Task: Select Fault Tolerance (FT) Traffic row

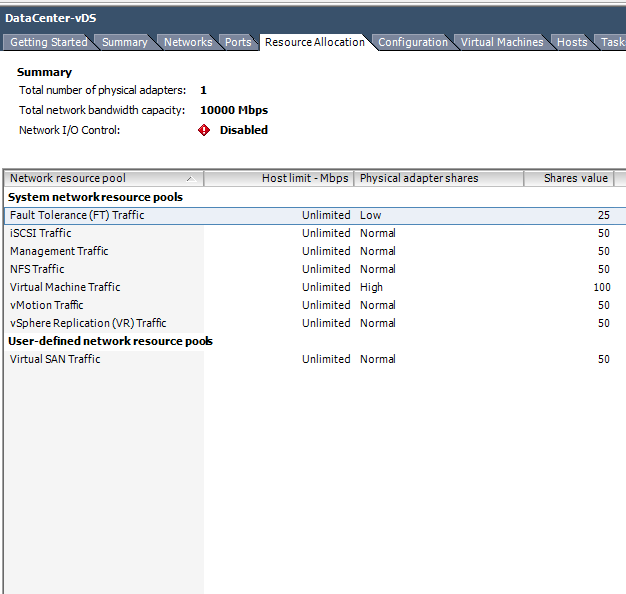Action: (x=315, y=216)
